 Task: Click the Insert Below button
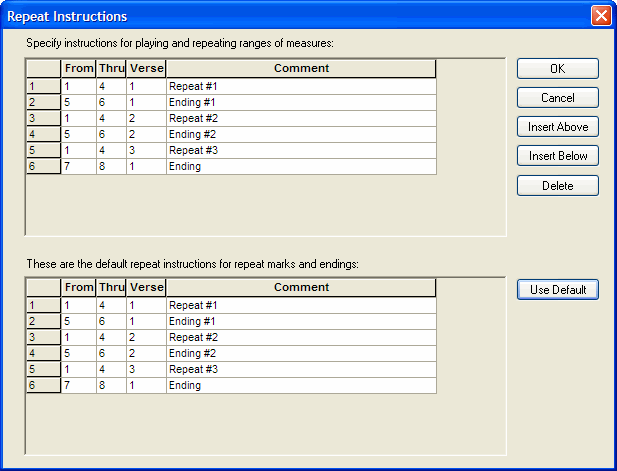pos(557,156)
